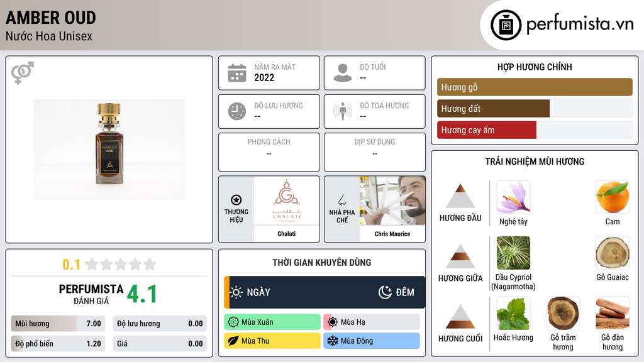Image resolution: width=644 pixels, height=362 pixels.
Task: Click the star badge icon above Thương hiệu
Action: pos(236,200)
